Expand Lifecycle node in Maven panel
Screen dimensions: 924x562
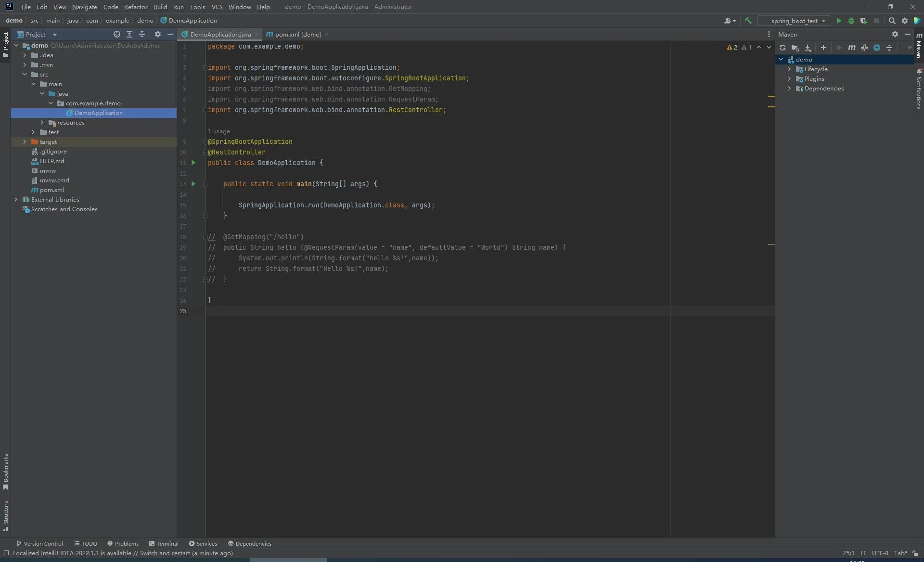[x=789, y=69]
